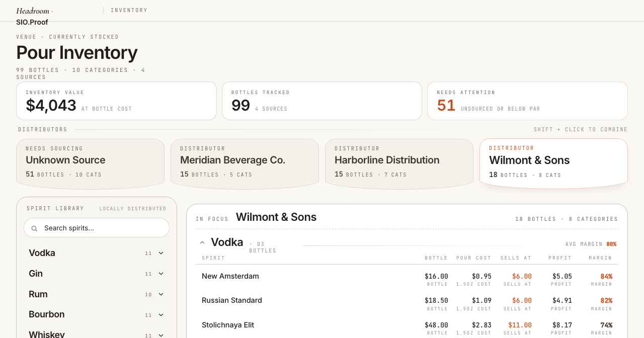The image size is (644, 338).
Task: Expand the Rum category chevron
Action: [x=161, y=294]
